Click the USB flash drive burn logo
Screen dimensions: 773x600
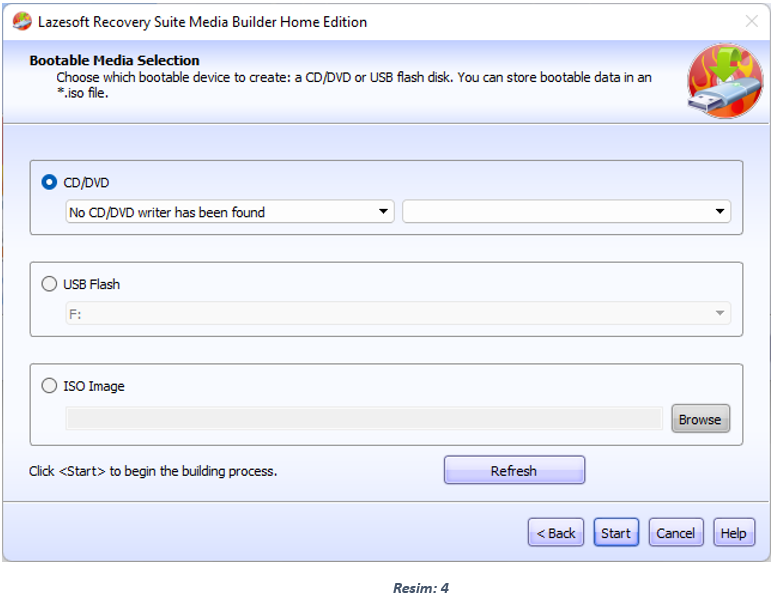point(724,81)
